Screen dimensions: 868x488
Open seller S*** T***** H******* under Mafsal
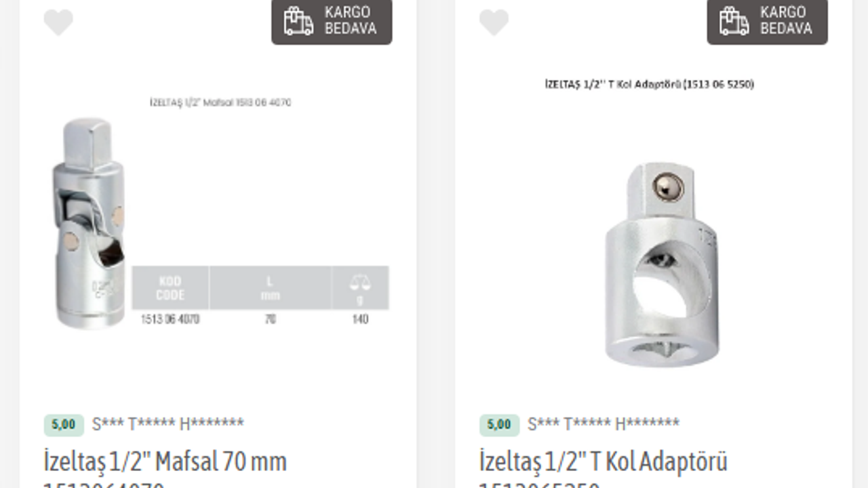(167, 424)
